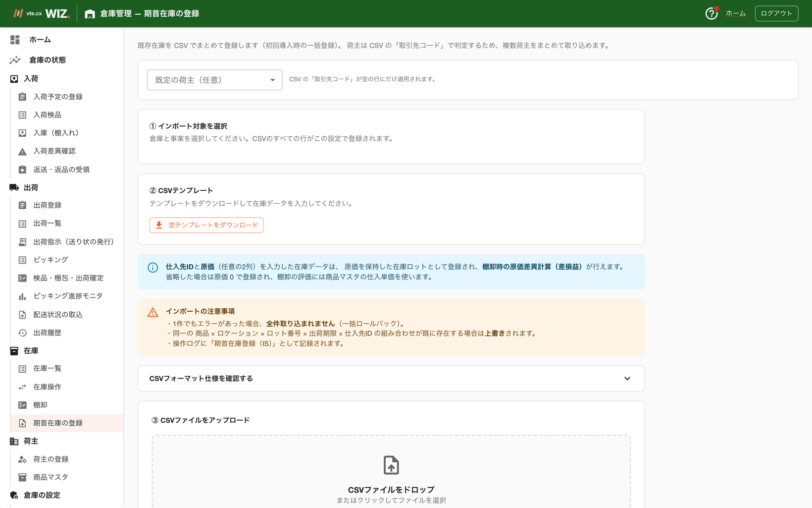Click the history clock icon for 出荷履歴
The width and height of the screenshot is (812, 508).
tap(22, 333)
